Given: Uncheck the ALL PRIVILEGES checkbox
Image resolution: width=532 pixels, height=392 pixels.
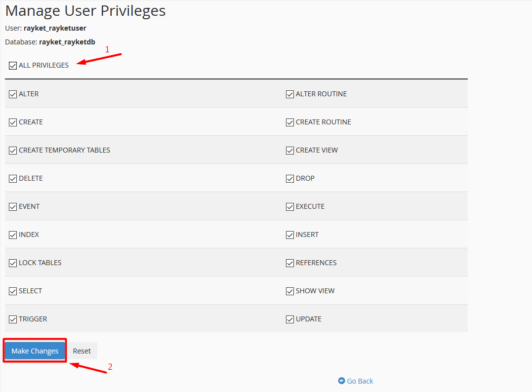Looking at the screenshot, I should (13, 65).
